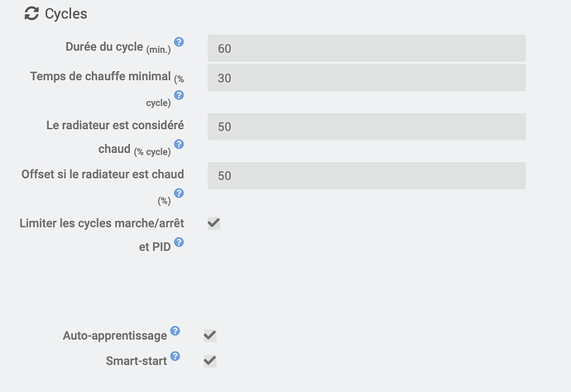The height and width of the screenshot is (392, 571).
Task: Click the Auto-apprentissage label text
Action: [115, 336]
